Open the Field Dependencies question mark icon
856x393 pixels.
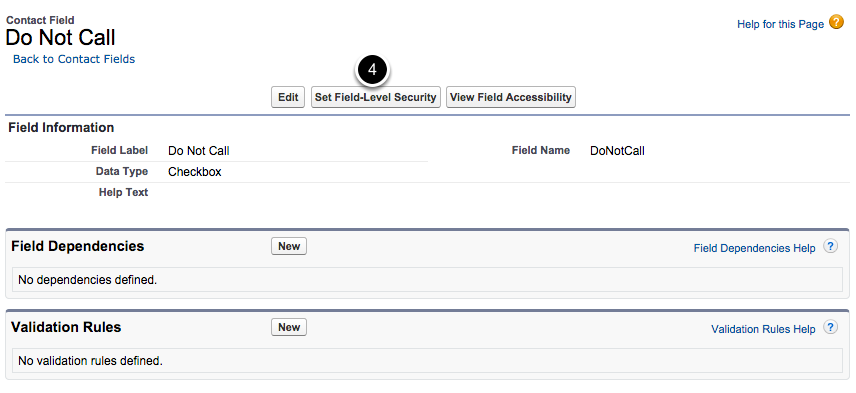(830, 246)
